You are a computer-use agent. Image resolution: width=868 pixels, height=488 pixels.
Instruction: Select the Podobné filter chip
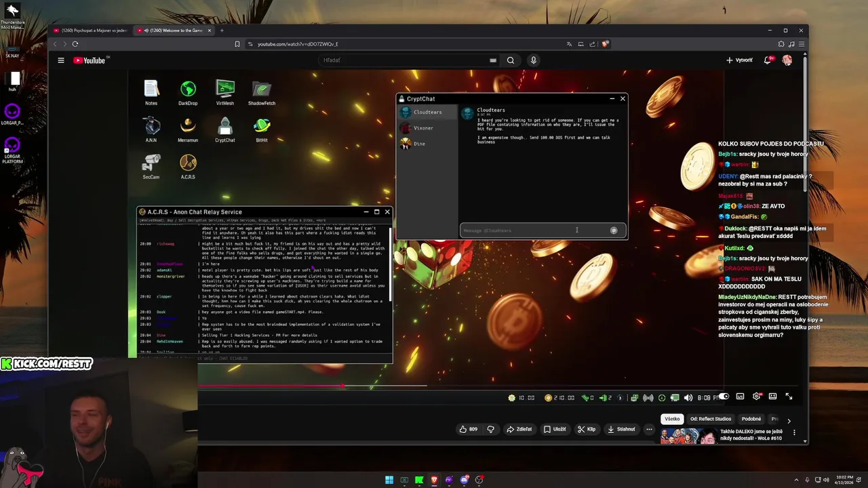751,419
